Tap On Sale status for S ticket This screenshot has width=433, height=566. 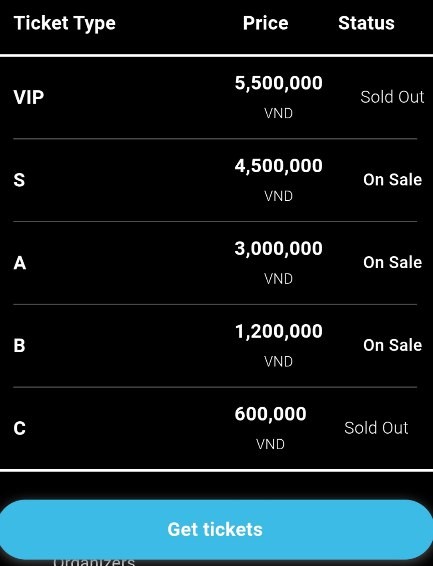(393, 180)
